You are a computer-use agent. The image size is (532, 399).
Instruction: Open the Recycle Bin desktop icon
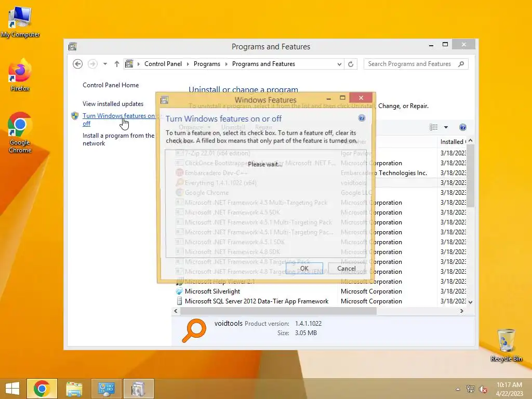[506, 345]
